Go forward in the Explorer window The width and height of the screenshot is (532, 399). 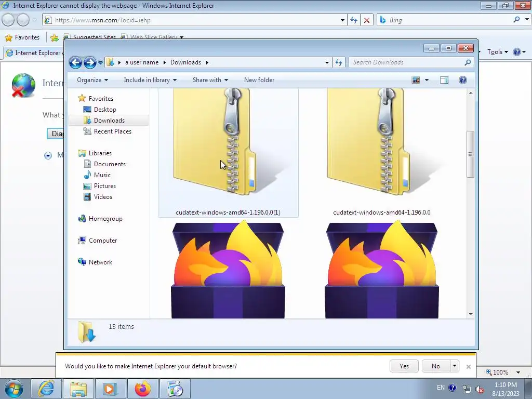[x=90, y=62]
